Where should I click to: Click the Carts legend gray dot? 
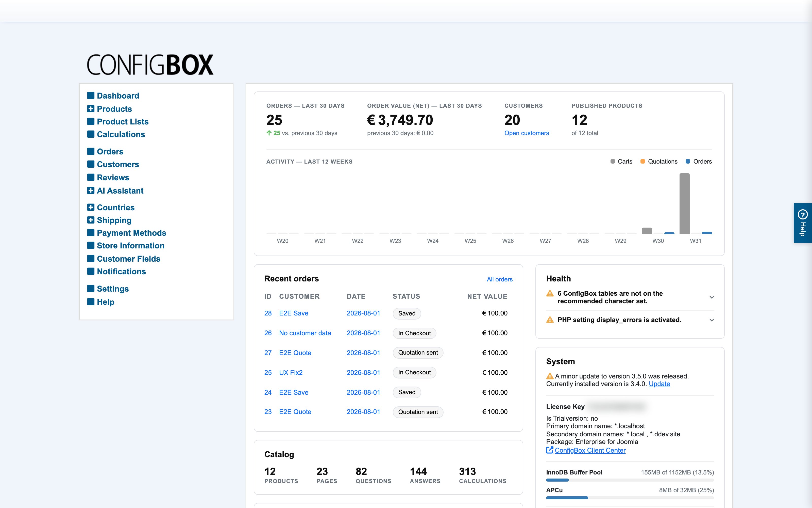(x=613, y=161)
